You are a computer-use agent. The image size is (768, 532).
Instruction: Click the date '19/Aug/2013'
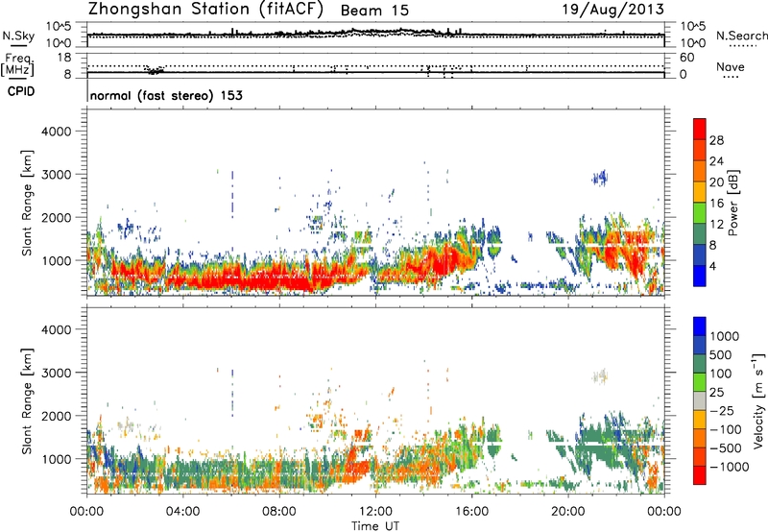pos(613,10)
